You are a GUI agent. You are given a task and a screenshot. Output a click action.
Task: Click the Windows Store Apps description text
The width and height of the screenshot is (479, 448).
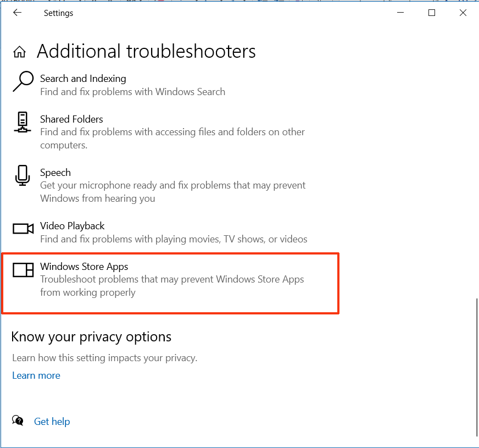point(172,286)
